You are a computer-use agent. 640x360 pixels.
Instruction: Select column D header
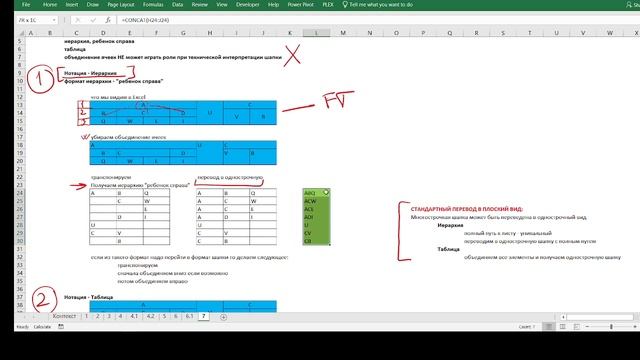[103, 33]
